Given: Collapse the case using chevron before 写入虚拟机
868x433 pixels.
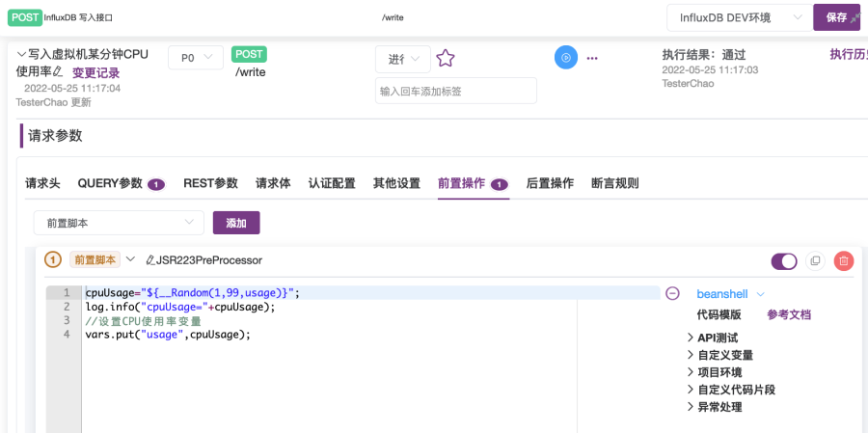Looking at the screenshot, I should (x=21, y=54).
